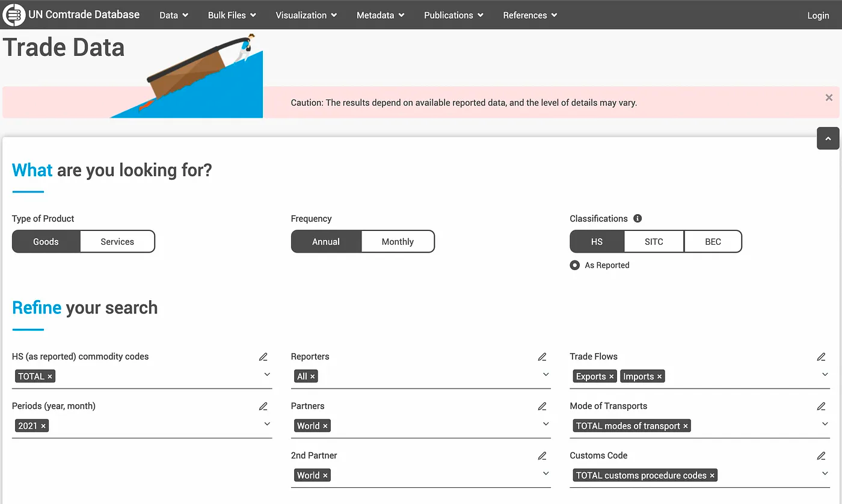
Task: Expand the Partners dropdown
Action: tap(545, 424)
